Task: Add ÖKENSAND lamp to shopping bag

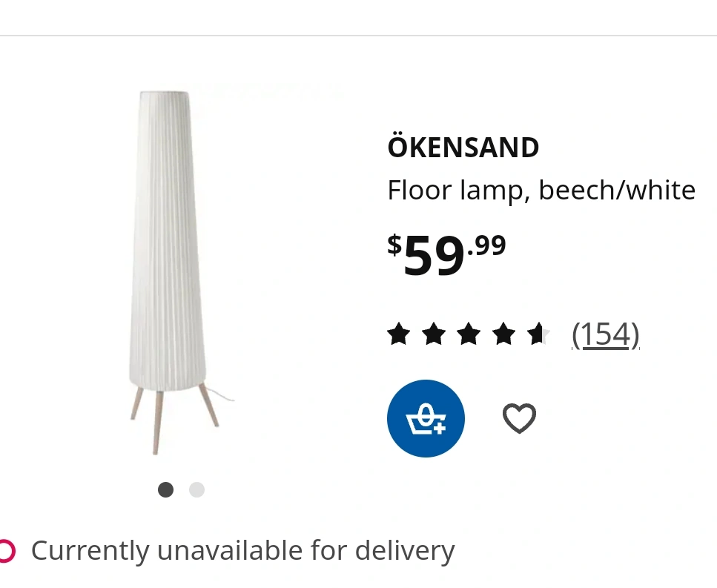Action: point(426,418)
